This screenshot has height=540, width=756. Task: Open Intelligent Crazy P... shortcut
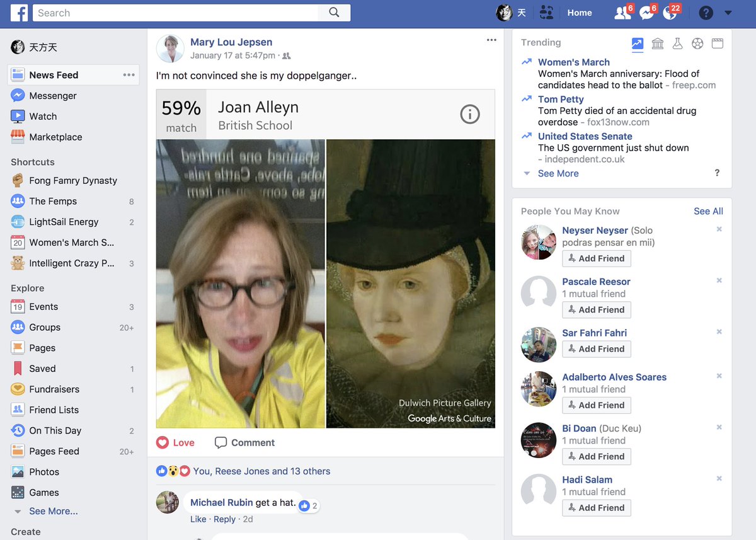pos(72,263)
